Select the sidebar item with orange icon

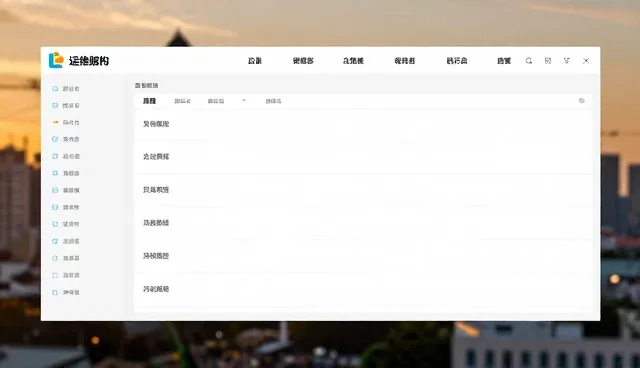[x=66, y=122]
